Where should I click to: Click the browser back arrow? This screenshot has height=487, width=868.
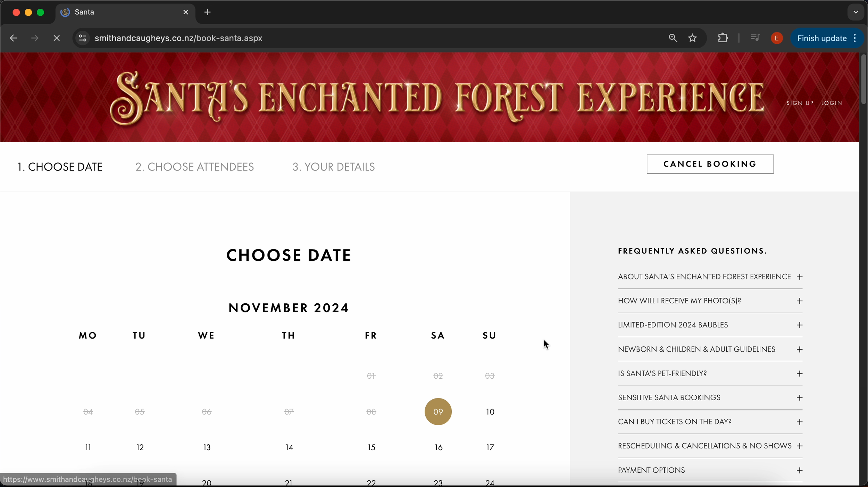[13, 38]
